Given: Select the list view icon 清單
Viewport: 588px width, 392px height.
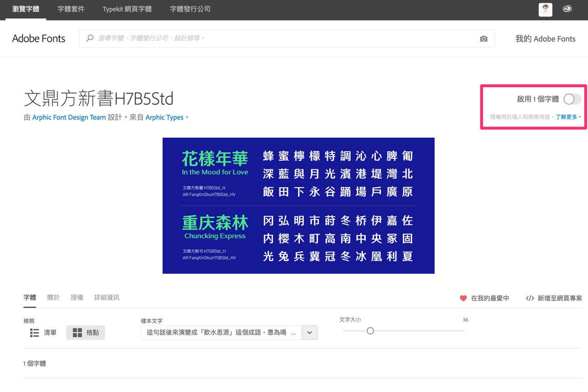Looking at the screenshot, I should 34,332.
